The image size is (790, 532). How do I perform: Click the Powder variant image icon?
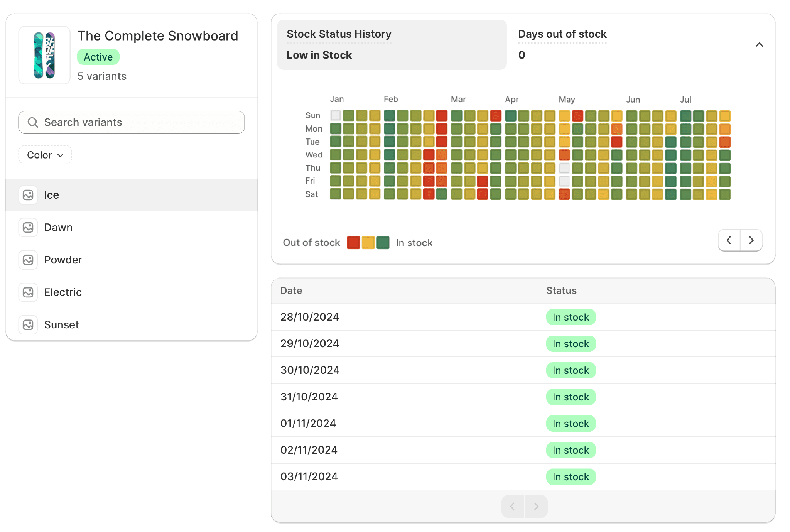click(x=28, y=260)
